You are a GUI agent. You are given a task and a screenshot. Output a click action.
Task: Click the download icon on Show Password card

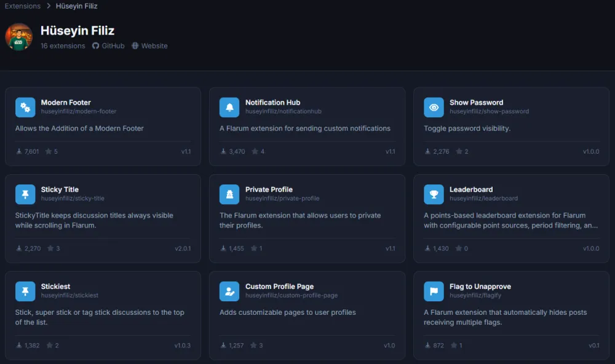point(427,151)
